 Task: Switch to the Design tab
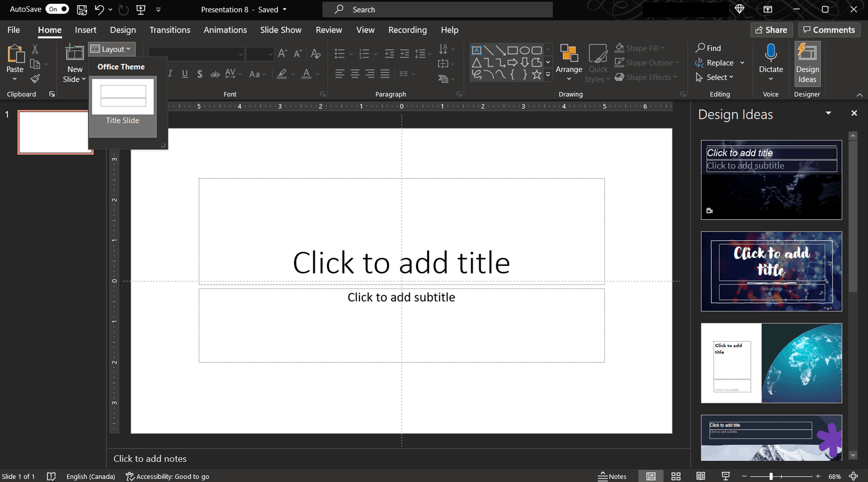123,30
